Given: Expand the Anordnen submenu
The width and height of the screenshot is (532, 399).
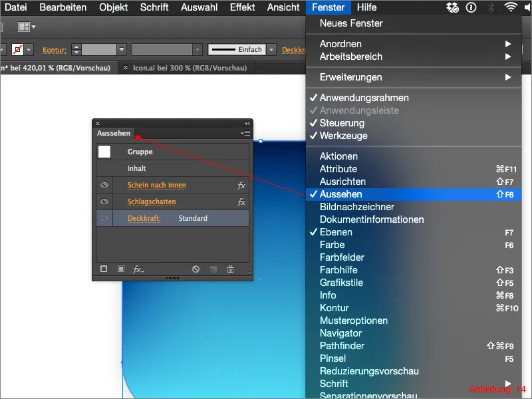Looking at the screenshot, I should click(414, 44).
